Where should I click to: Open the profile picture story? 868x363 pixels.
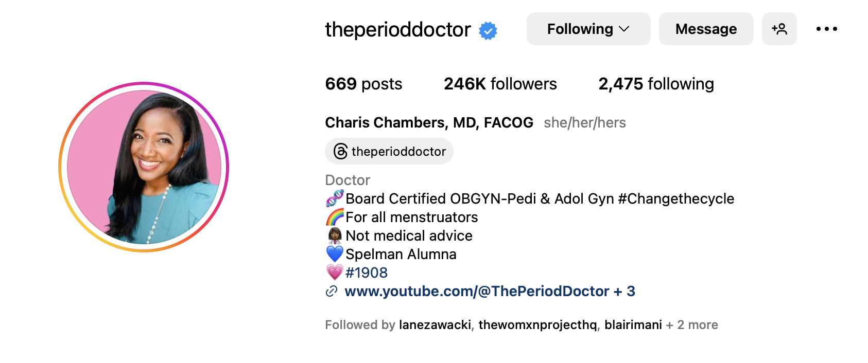pyautogui.click(x=144, y=167)
